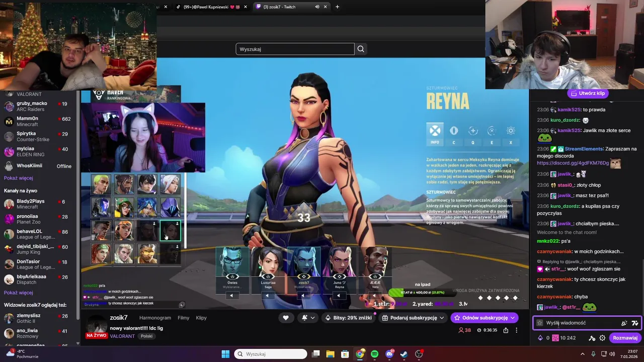Click the Bits diamond balance icon
644x362 pixels.
[x=540, y=338]
